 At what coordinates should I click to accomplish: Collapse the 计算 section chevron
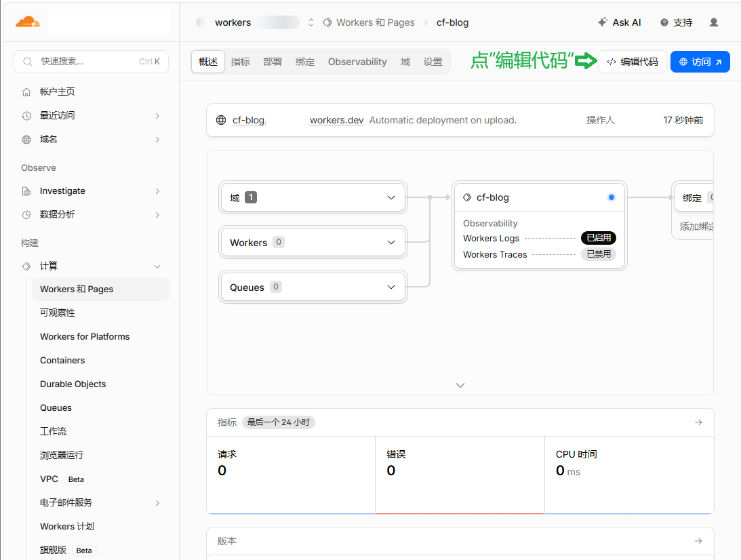coord(157,266)
